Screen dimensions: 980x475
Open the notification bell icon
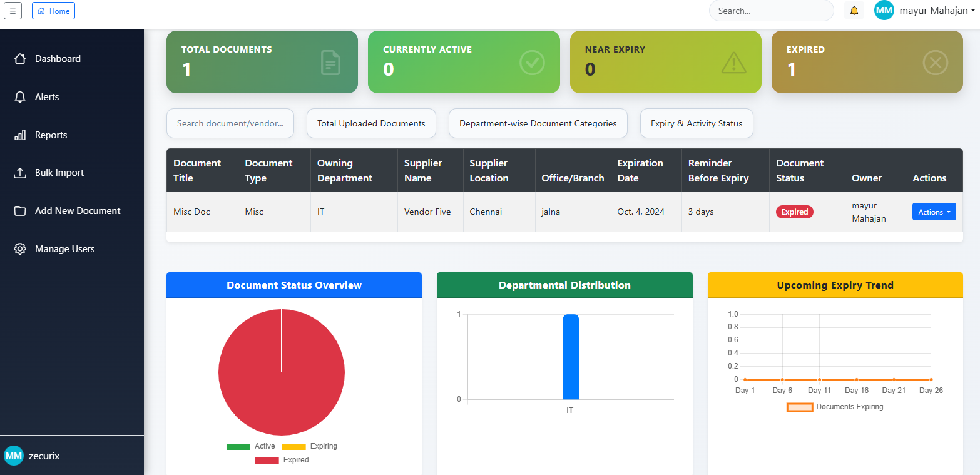point(854,11)
